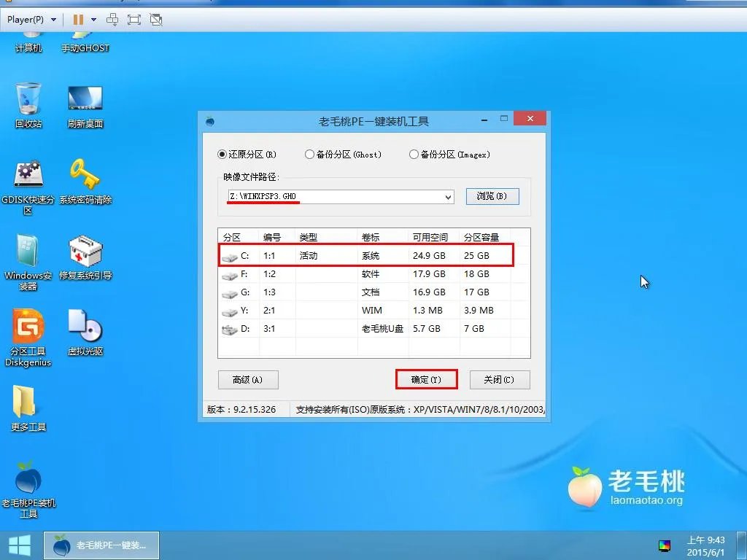Select the C: 系统 partition row
747x560 pixels.
[365, 256]
